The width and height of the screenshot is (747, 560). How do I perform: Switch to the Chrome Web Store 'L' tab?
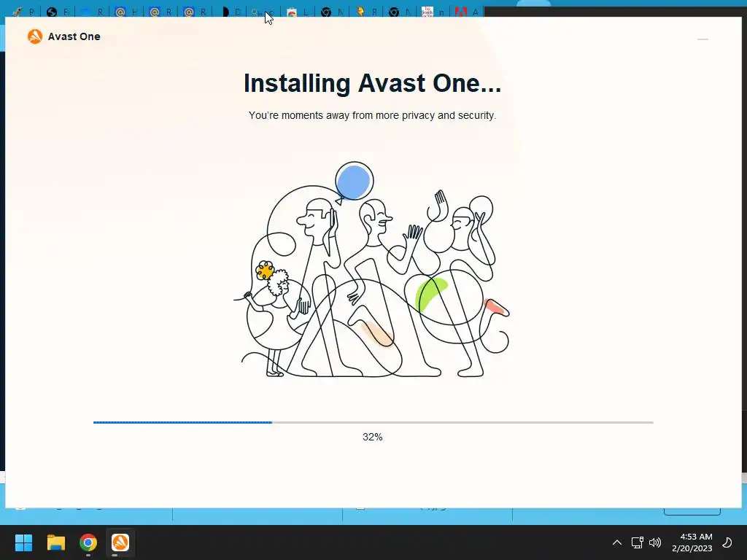tap(298, 12)
